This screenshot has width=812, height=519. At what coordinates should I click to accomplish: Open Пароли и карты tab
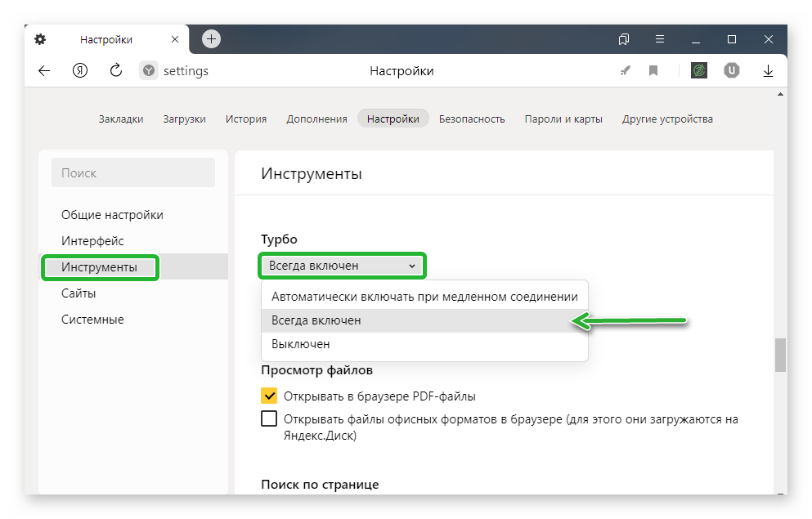tap(563, 119)
